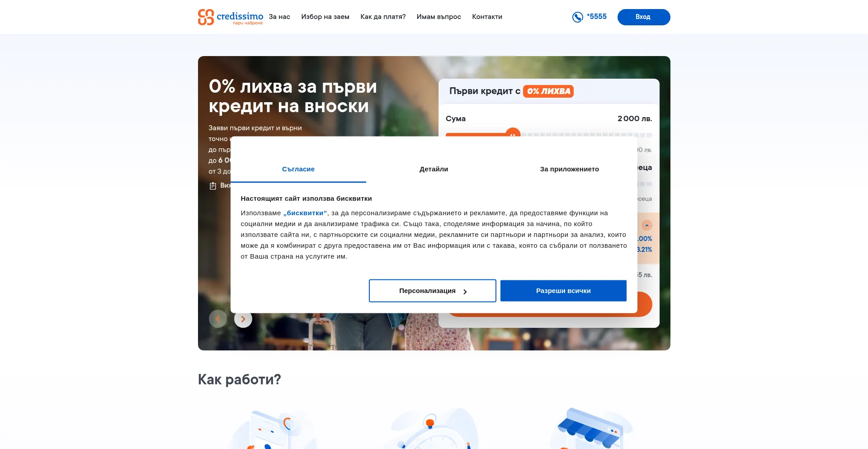Click the amount slider handle
Image resolution: width=868 pixels, height=449 pixels.
click(513, 134)
